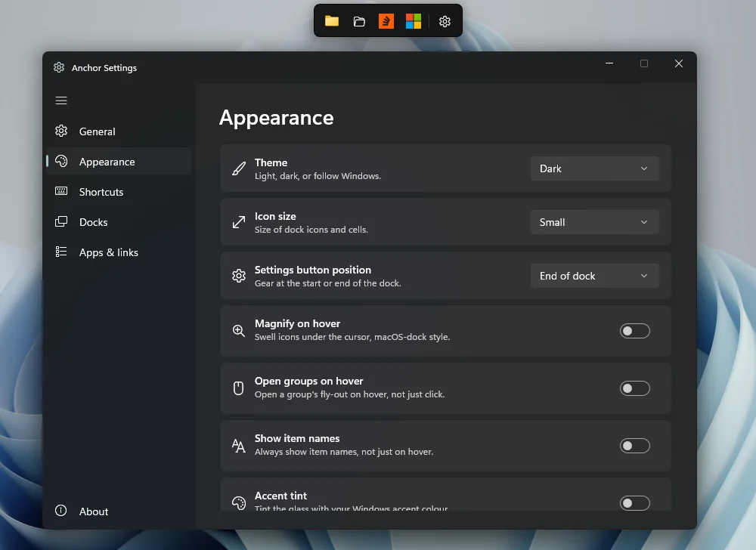Image resolution: width=756 pixels, height=550 pixels.
Task: Click the Shortcuts keyboard icon in the sidebar
Action: point(61,191)
